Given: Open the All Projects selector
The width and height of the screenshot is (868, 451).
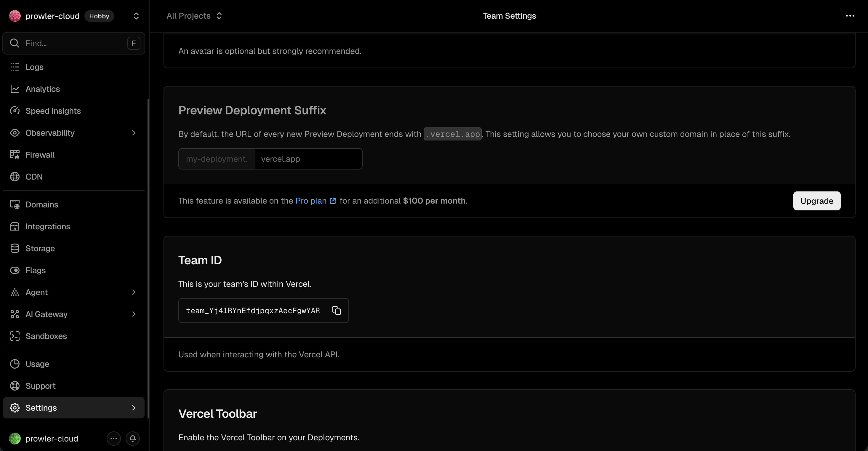Looking at the screenshot, I should point(194,16).
